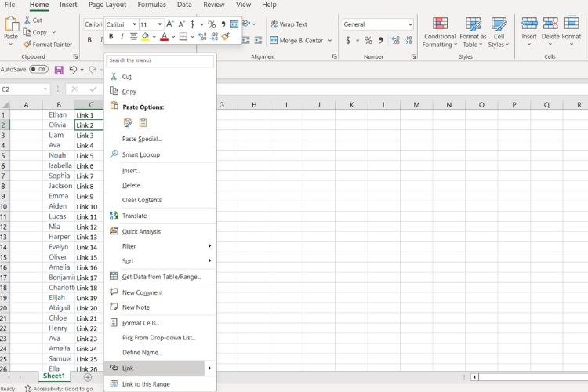The image size is (588, 392).
Task: Click the Save icon in quick access
Action: pyautogui.click(x=59, y=70)
